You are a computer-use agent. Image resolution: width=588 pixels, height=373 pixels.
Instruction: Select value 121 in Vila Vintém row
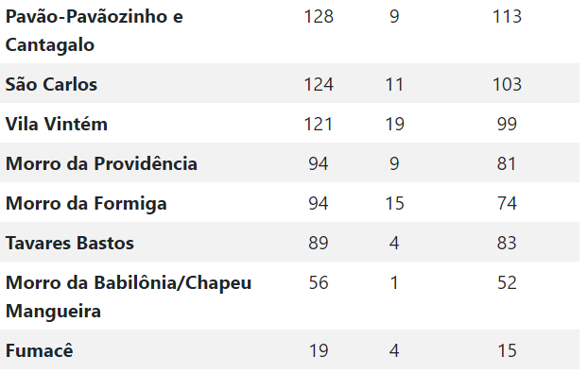319,124
